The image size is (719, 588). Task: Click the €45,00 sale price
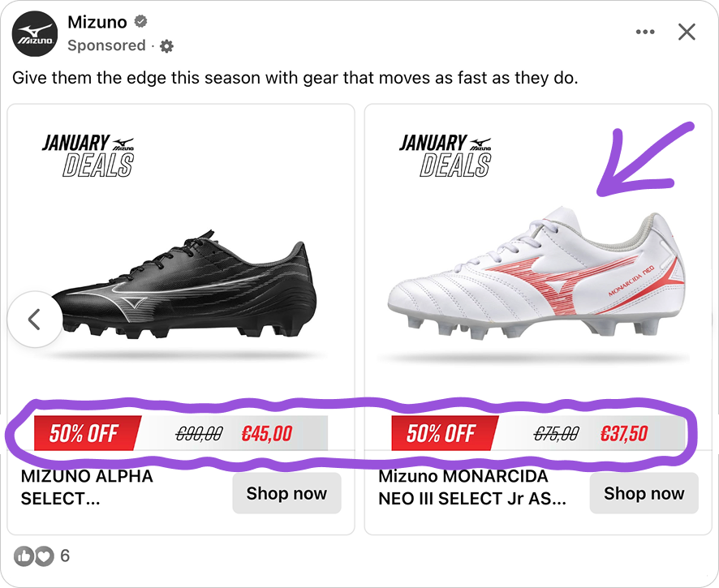(267, 434)
